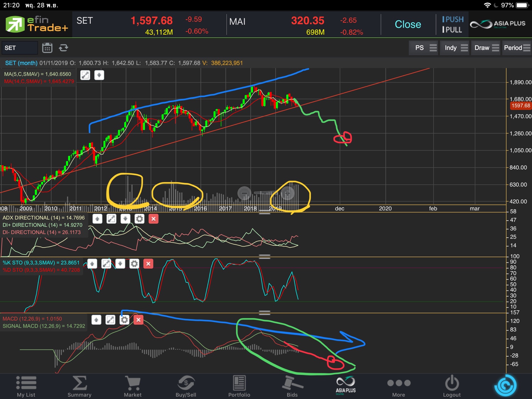Move the Stochastic panel up

pyautogui.click(x=92, y=264)
